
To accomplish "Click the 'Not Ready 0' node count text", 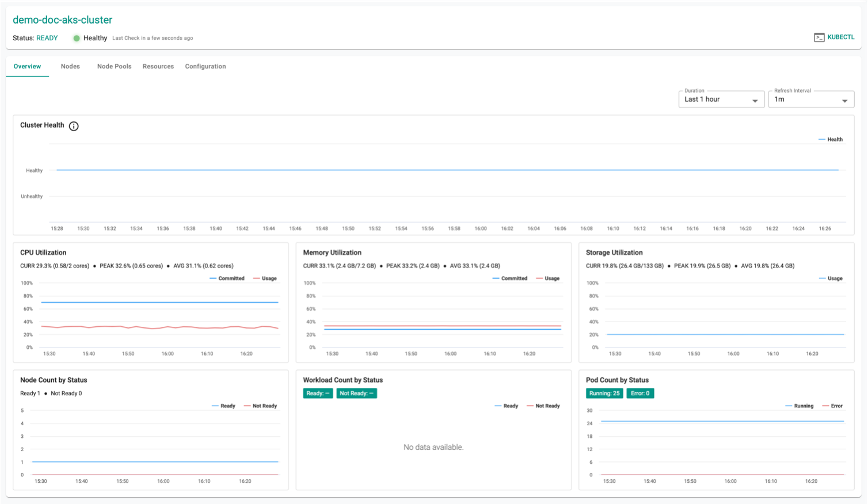I will pyautogui.click(x=66, y=394).
